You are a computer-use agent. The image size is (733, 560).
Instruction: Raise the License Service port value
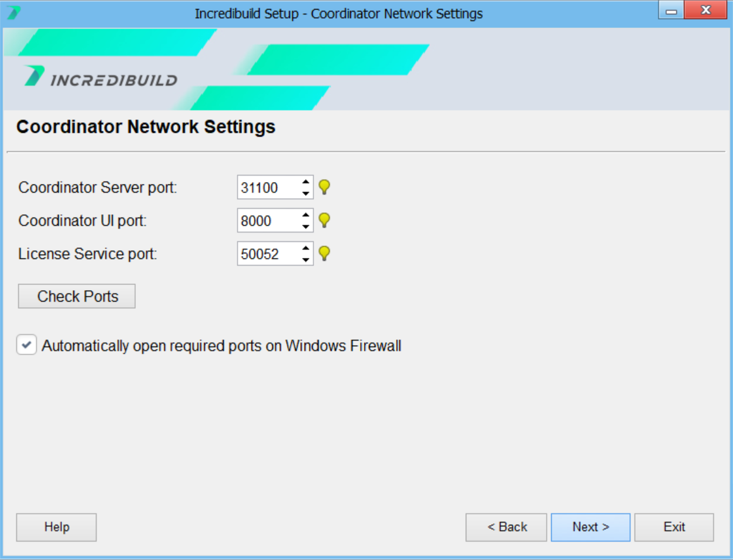(306, 248)
